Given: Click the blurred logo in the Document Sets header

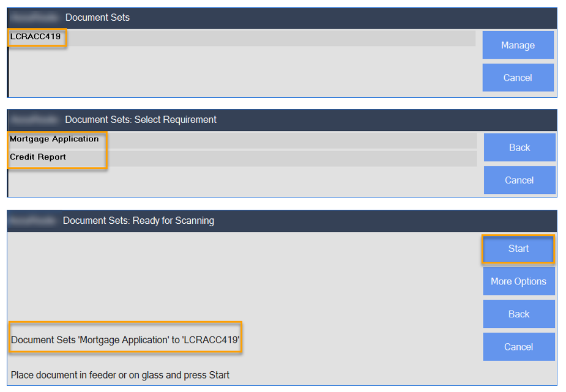Looking at the screenshot, I should [x=34, y=17].
